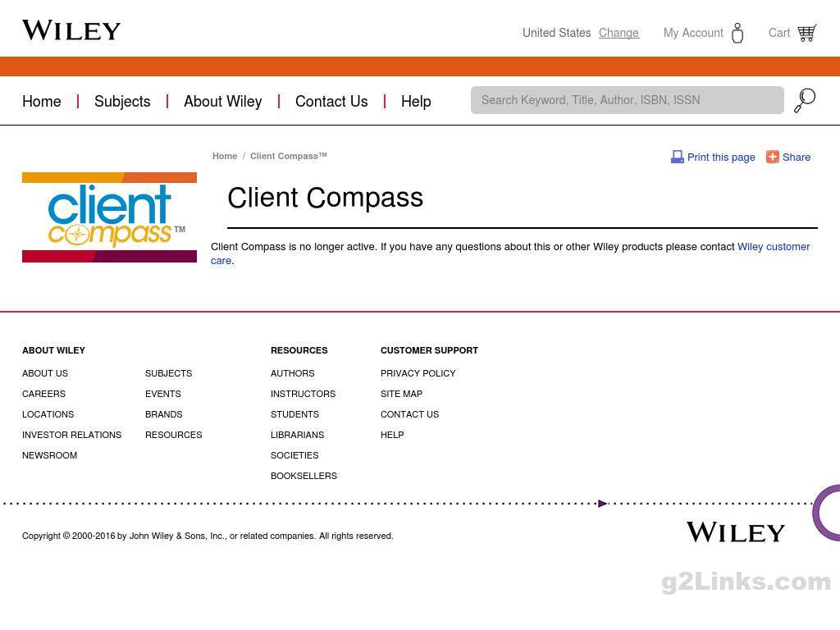Viewport: 840px width, 630px height.
Task: Open STUDENTS footer link
Action: pos(294,414)
